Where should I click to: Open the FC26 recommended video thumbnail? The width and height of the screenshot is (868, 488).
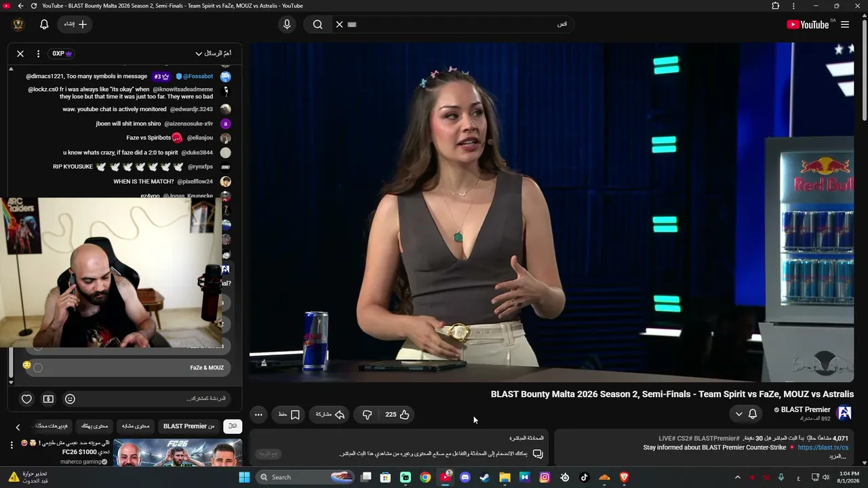click(178, 452)
